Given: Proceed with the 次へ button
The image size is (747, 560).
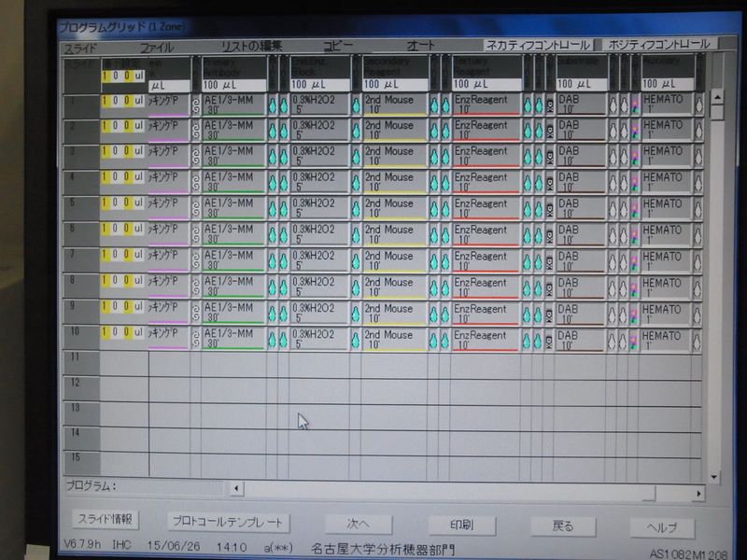Looking at the screenshot, I should click(x=359, y=524).
